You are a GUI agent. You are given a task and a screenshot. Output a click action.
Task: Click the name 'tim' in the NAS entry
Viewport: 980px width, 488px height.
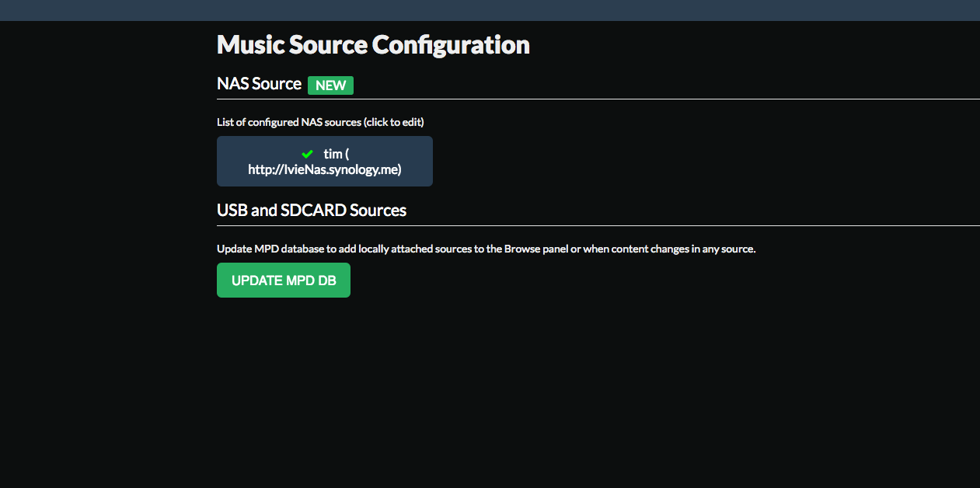pos(333,154)
